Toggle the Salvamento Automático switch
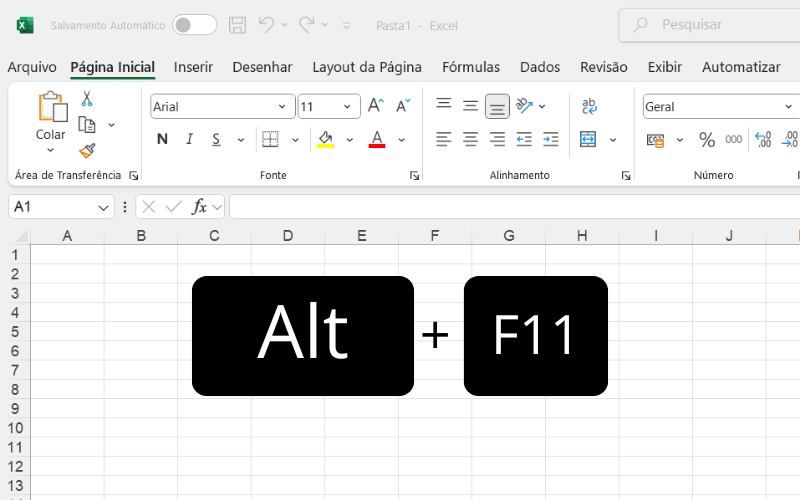The width and height of the screenshot is (800, 500). (194, 25)
